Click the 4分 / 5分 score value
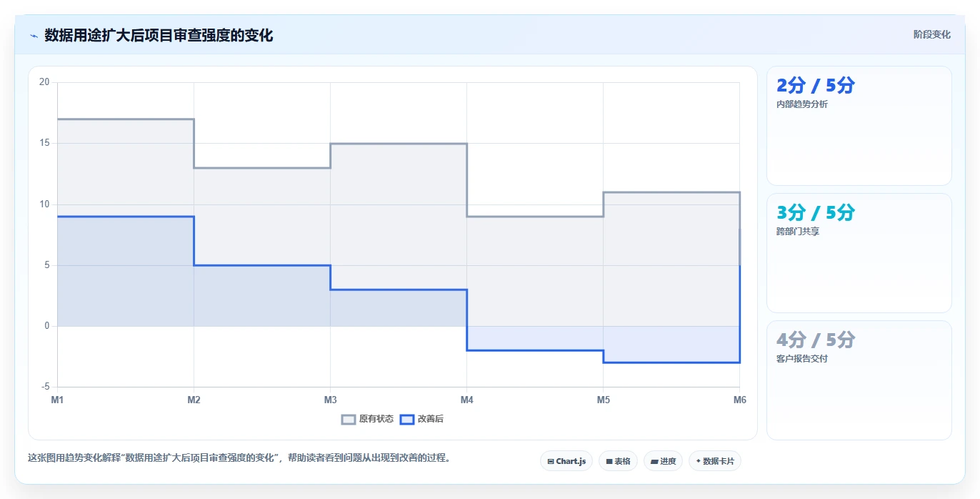Image resolution: width=980 pixels, height=499 pixels. pos(815,340)
